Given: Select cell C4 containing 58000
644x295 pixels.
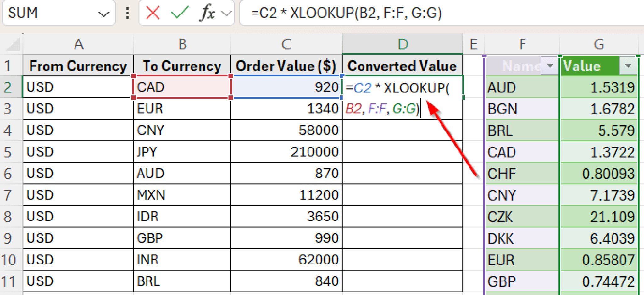Looking at the screenshot, I should 286,130.
